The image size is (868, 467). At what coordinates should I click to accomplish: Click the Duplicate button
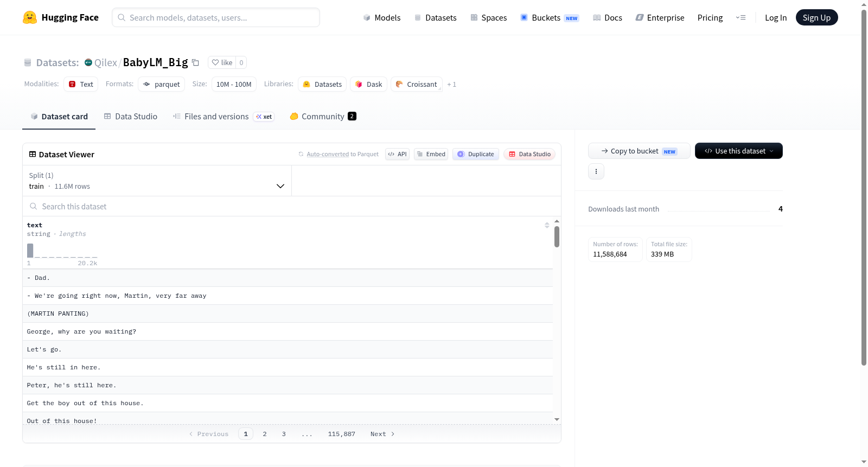[x=476, y=154]
